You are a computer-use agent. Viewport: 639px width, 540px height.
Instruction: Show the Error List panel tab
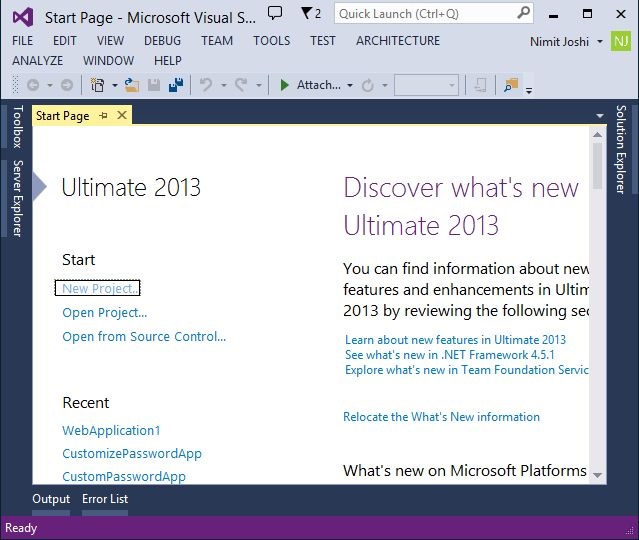pyautogui.click(x=105, y=499)
